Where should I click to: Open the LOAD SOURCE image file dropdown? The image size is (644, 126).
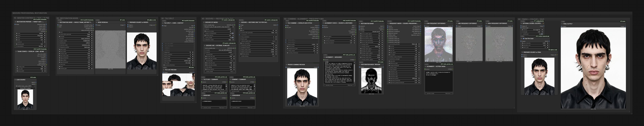[x=25, y=86]
